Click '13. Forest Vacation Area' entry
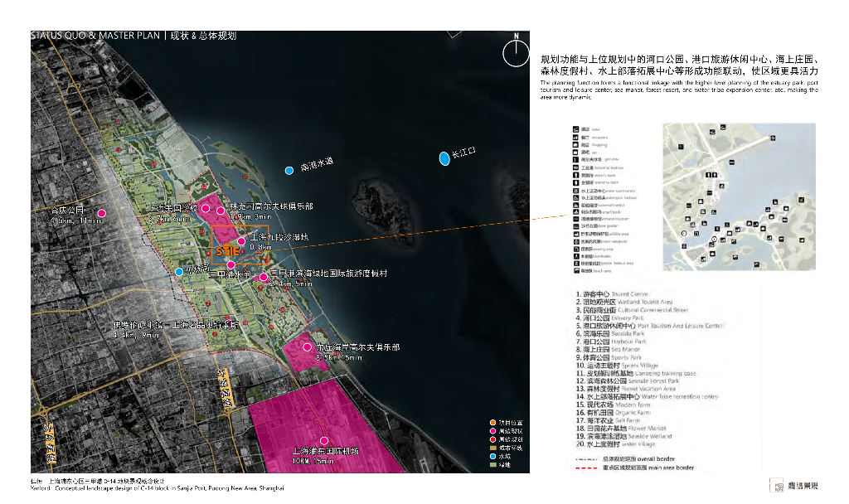 (x=626, y=389)
